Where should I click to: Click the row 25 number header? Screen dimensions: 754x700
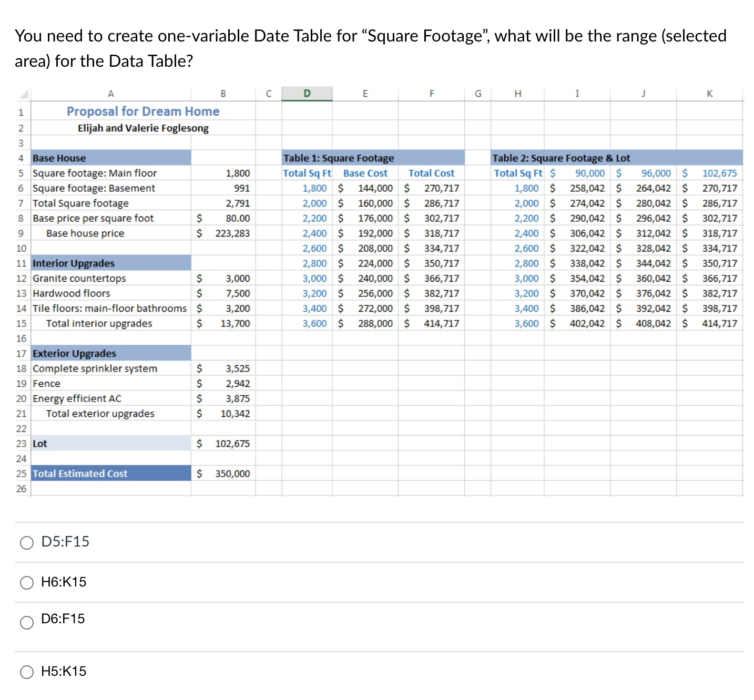21,473
